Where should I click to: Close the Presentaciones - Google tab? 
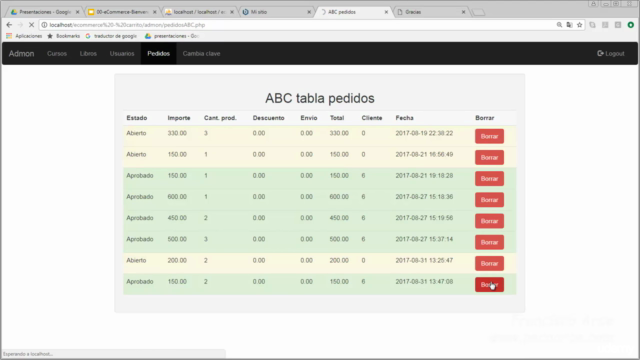78,12
